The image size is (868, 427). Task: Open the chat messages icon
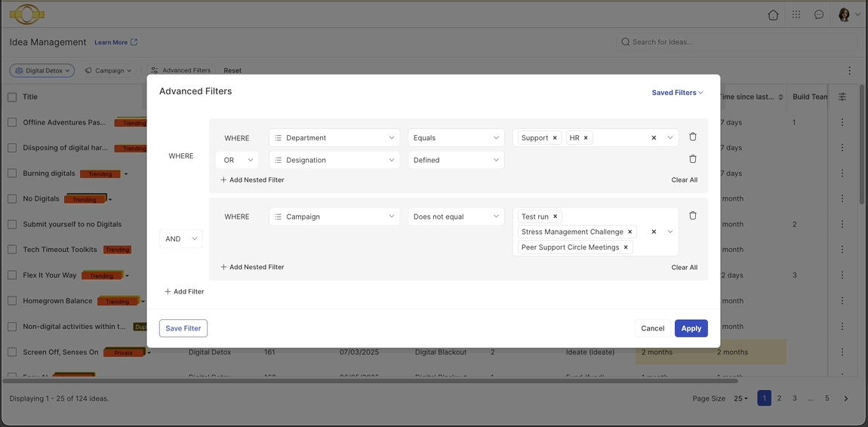coord(819,14)
